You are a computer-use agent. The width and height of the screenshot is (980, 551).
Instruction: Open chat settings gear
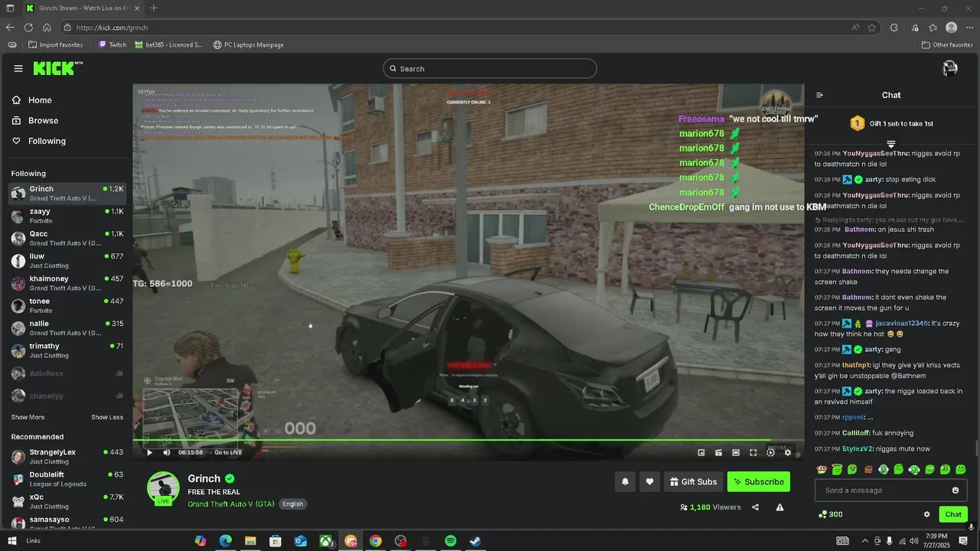[x=926, y=514]
